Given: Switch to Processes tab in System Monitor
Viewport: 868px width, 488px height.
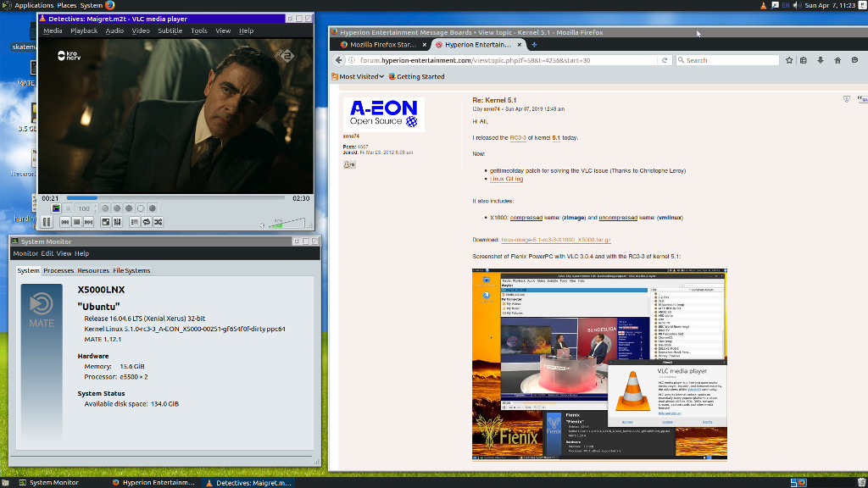Looking at the screenshot, I should tap(58, 270).
